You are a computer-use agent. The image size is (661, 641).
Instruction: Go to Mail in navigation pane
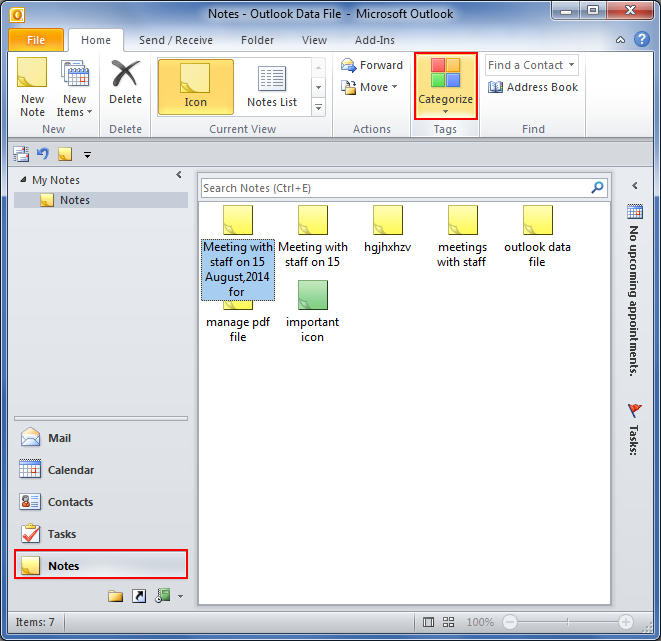pyautogui.click(x=101, y=438)
